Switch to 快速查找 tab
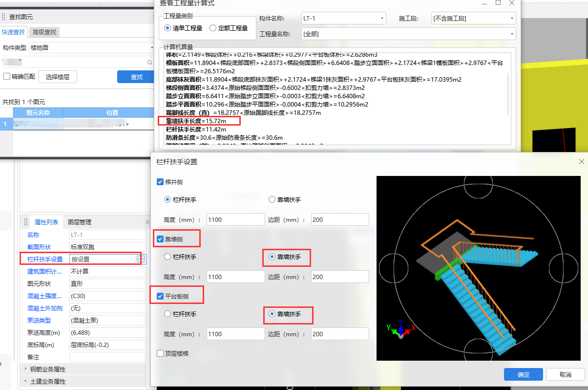 pos(13,32)
